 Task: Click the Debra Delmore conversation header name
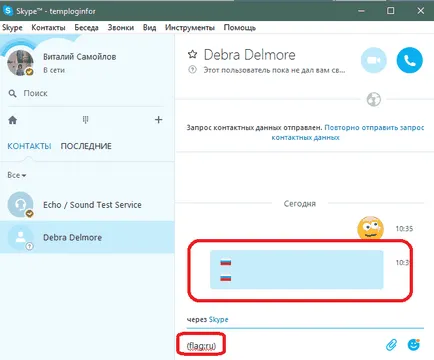[x=249, y=55]
